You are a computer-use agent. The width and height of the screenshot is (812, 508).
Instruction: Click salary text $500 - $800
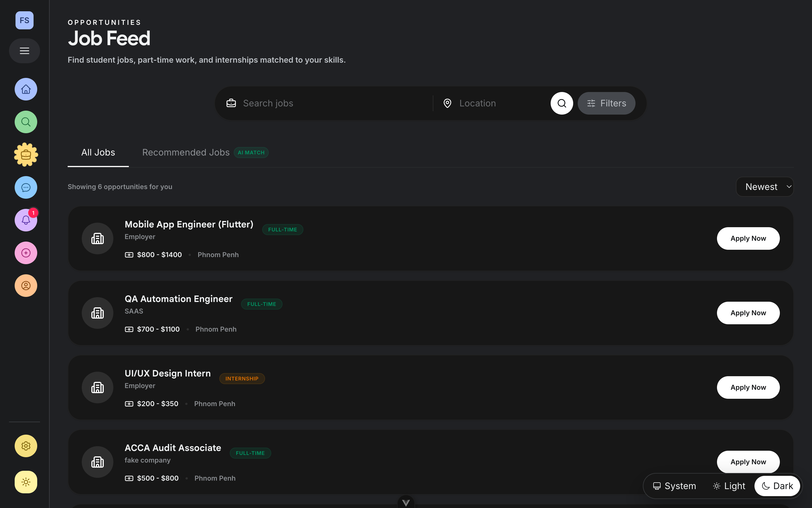pyautogui.click(x=158, y=478)
